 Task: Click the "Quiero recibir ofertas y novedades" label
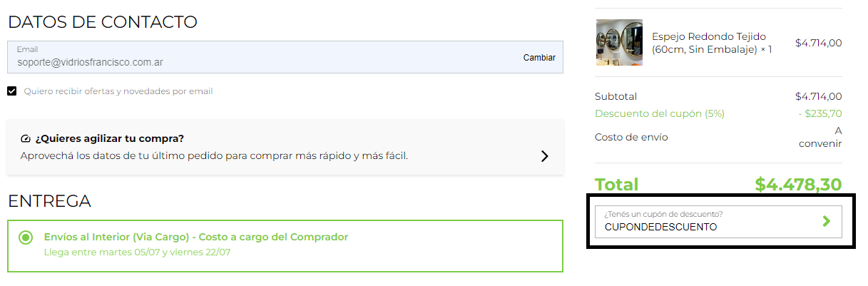[x=118, y=91]
